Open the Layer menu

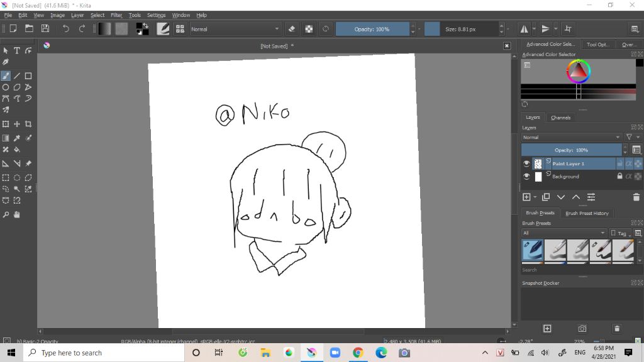click(77, 15)
